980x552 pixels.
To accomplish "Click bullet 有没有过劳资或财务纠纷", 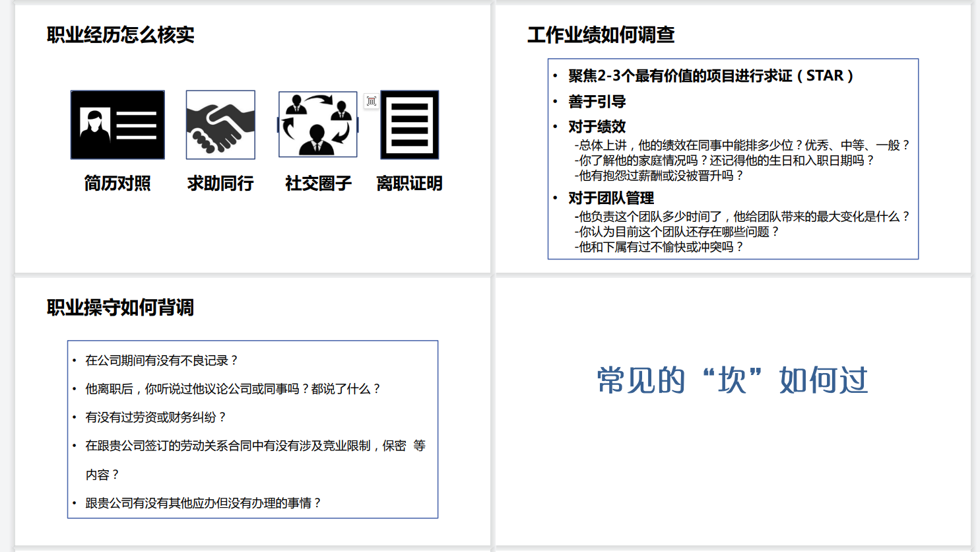I will click(x=156, y=417).
